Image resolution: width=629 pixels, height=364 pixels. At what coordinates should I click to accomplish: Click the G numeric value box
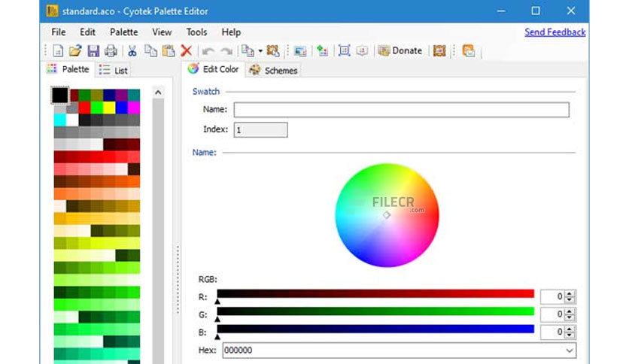click(x=552, y=314)
